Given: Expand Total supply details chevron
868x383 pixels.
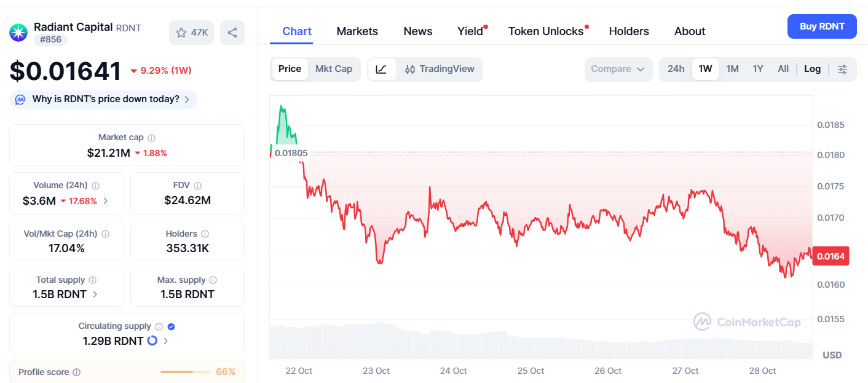Looking at the screenshot, I should point(95,294).
